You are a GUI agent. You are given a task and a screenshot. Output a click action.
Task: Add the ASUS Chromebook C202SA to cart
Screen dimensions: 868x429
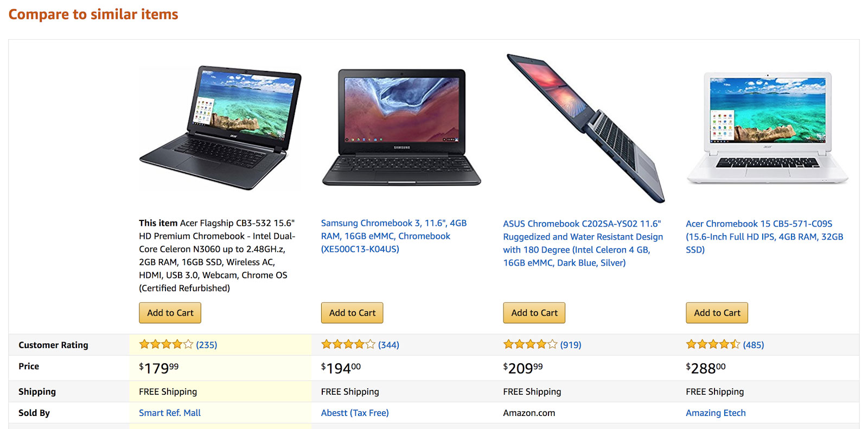coord(534,313)
